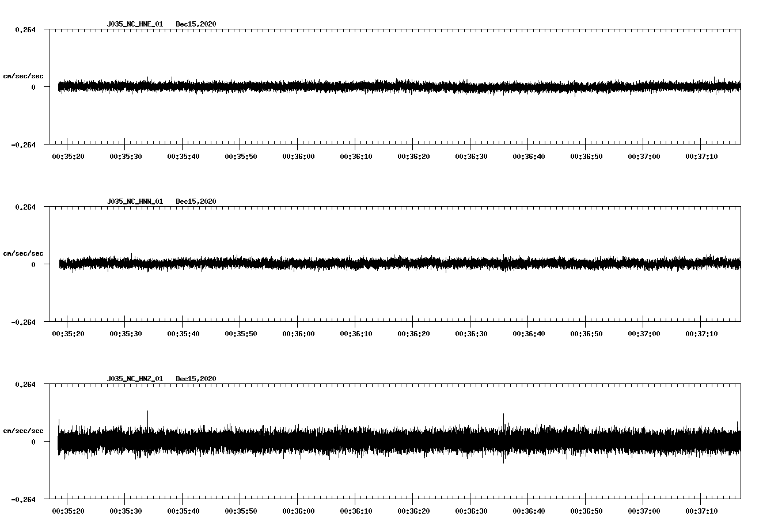Click the Dec15,2020 date label on top plot
Image resolution: width=782 pixels, height=532 pixels.
tap(196, 24)
